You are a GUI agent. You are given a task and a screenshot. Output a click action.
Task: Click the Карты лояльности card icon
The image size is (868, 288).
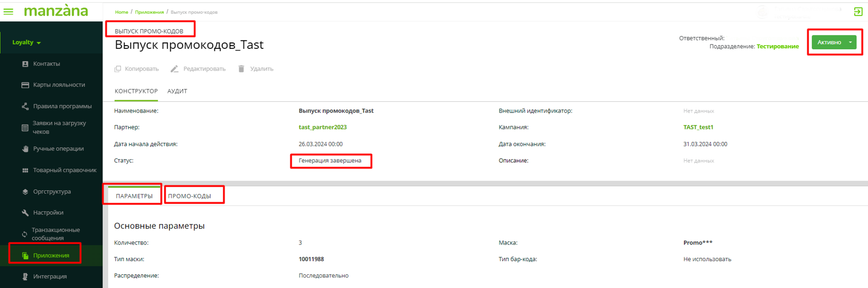[x=25, y=85]
